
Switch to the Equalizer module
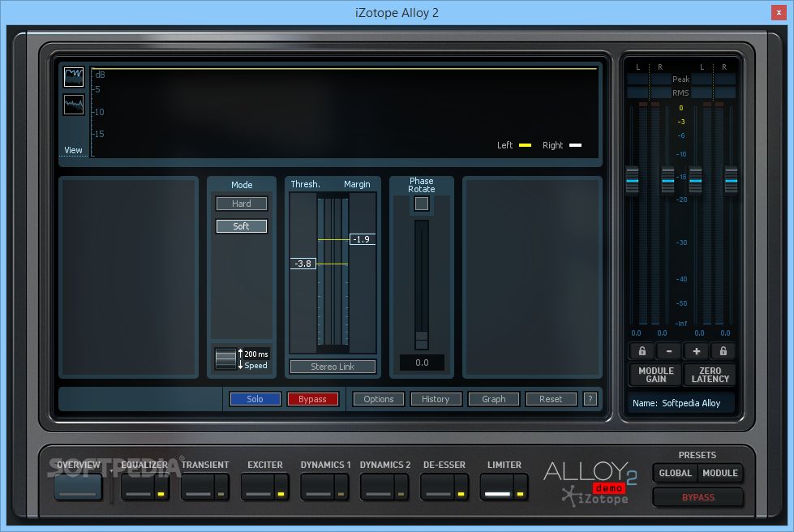(138, 487)
